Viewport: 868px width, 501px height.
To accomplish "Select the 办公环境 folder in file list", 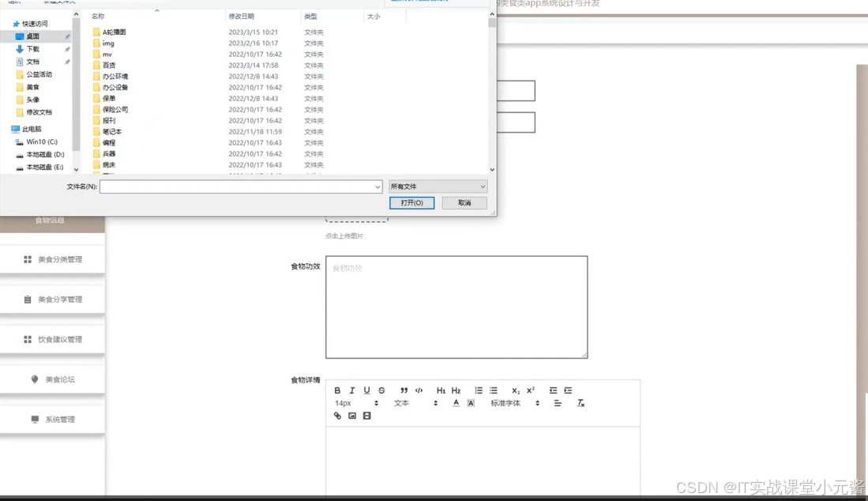I will 115,77.
